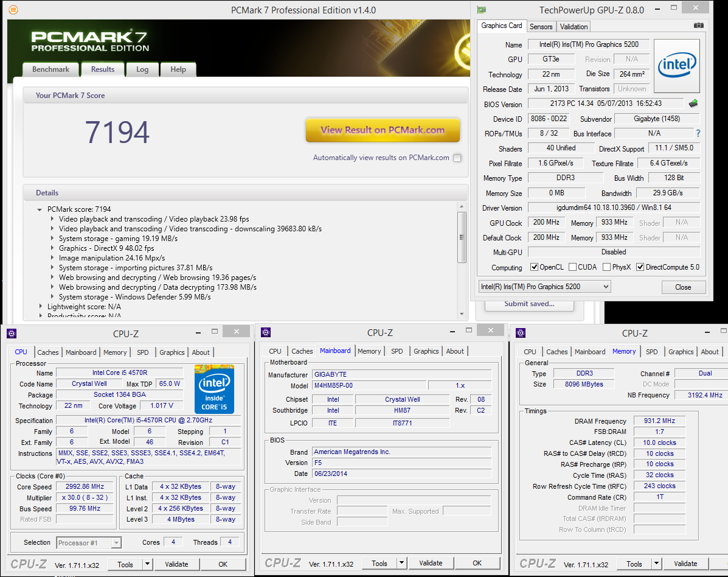Click Validate in middle CPU-Z window
The width and height of the screenshot is (728, 577).
click(431, 562)
